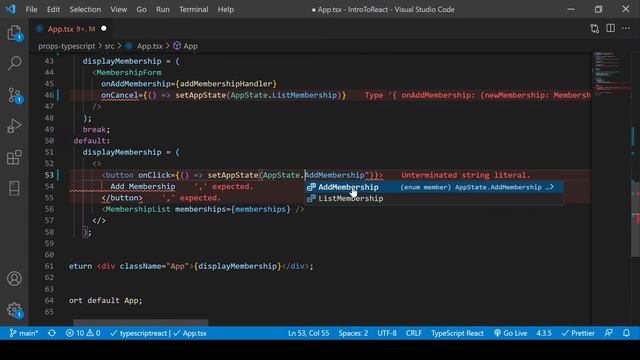Open the Help menu
Image resolution: width=640 pixels, height=360 pixels.
[x=226, y=9]
